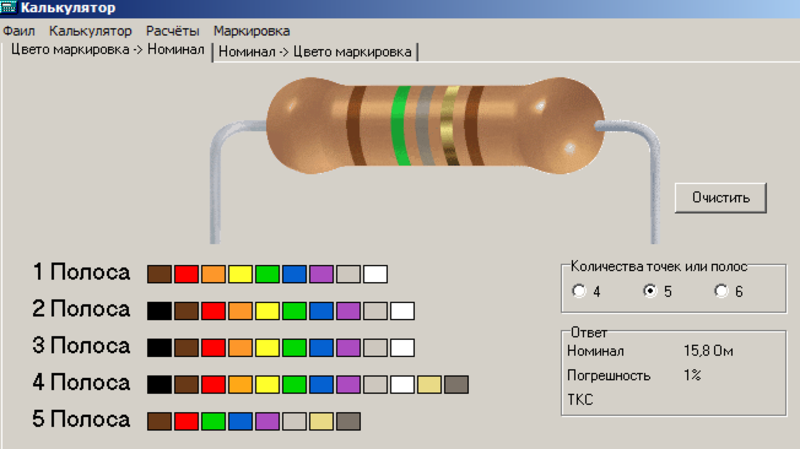Select green multiplier in 4 Полоса
The image size is (800, 449).
coord(294,384)
